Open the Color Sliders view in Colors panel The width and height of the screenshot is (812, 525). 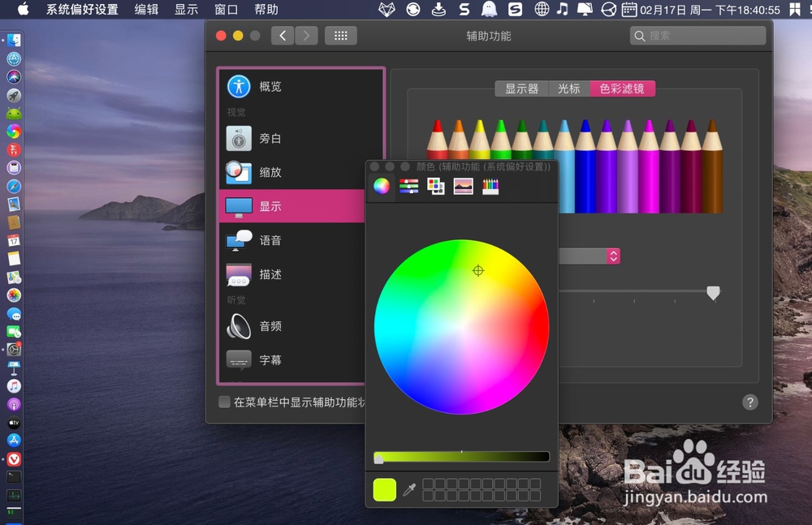click(408, 186)
